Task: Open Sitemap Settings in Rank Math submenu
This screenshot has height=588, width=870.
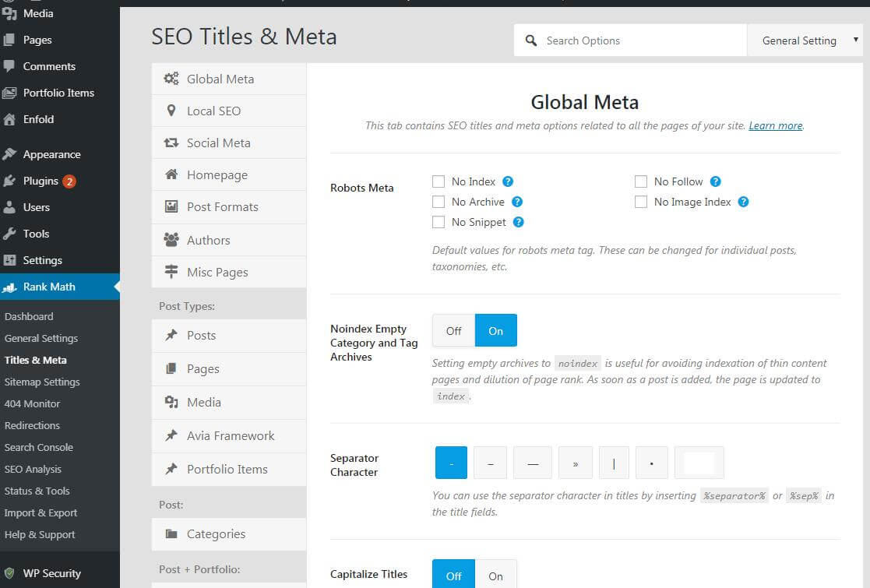Action: click(x=42, y=382)
